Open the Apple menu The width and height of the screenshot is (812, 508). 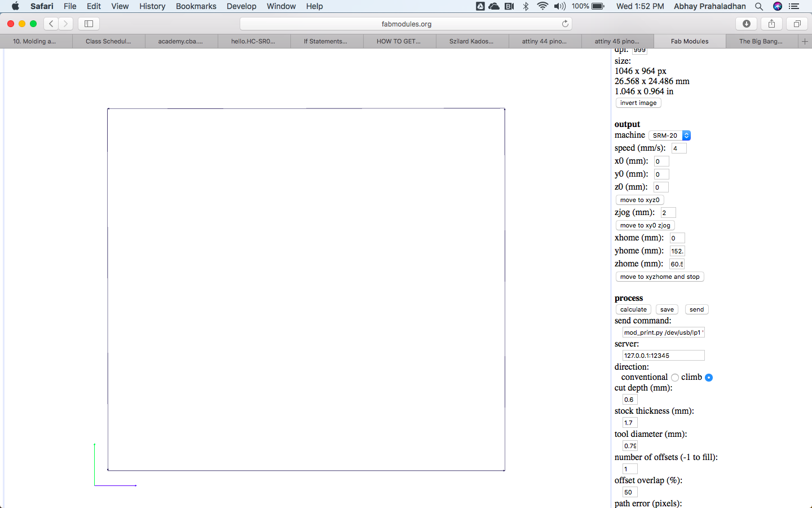[15, 6]
